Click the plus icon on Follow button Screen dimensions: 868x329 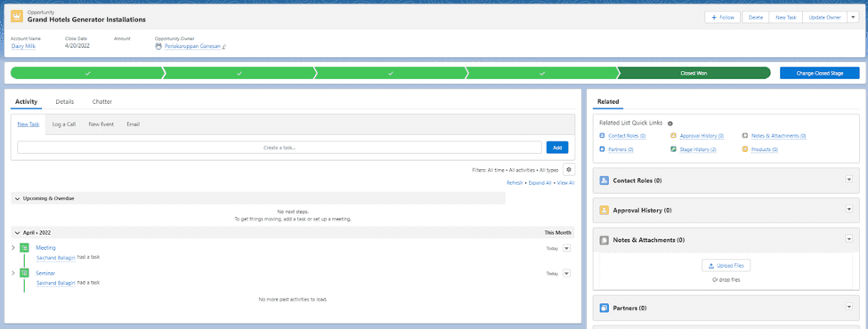coord(714,18)
